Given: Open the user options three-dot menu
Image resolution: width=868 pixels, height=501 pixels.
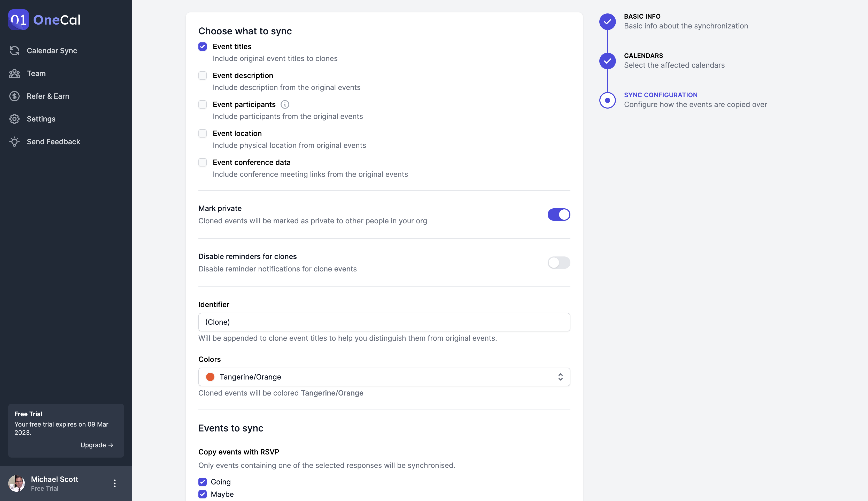Looking at the screenshot, I should (x=114, y=483).
